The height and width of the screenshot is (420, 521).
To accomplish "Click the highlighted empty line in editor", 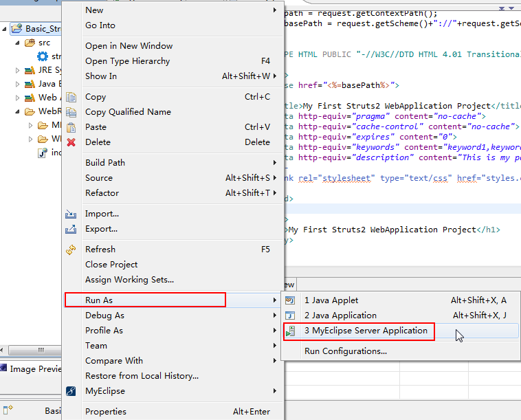I will (x=403, y=209).
